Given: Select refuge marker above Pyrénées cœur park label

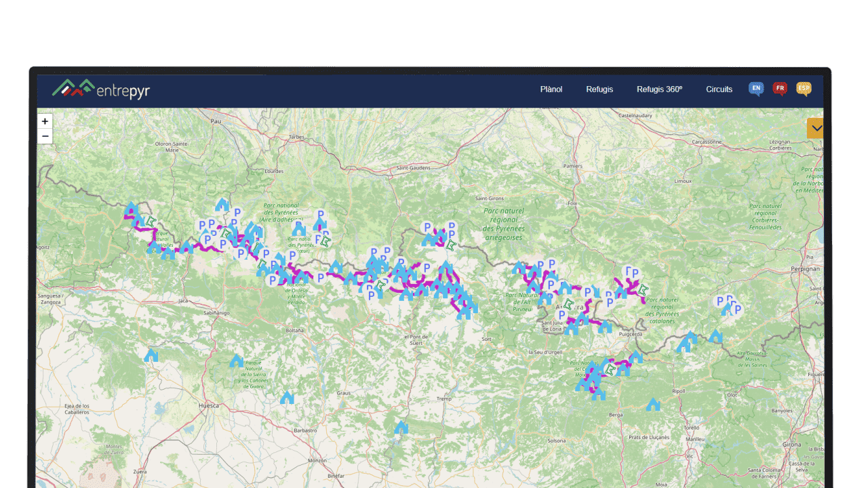Looking at the screenshot, I should [x=298, y=228].
